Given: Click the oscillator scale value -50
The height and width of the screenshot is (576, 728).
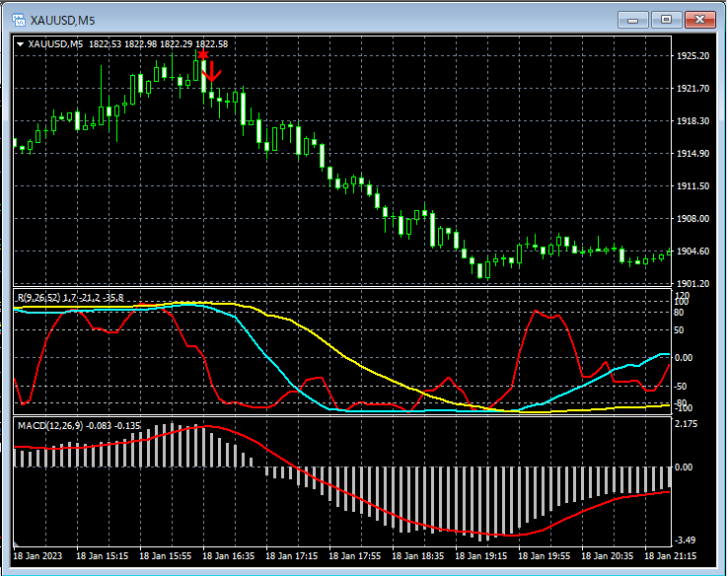Looking at the screenshot, I should point(680,387).
